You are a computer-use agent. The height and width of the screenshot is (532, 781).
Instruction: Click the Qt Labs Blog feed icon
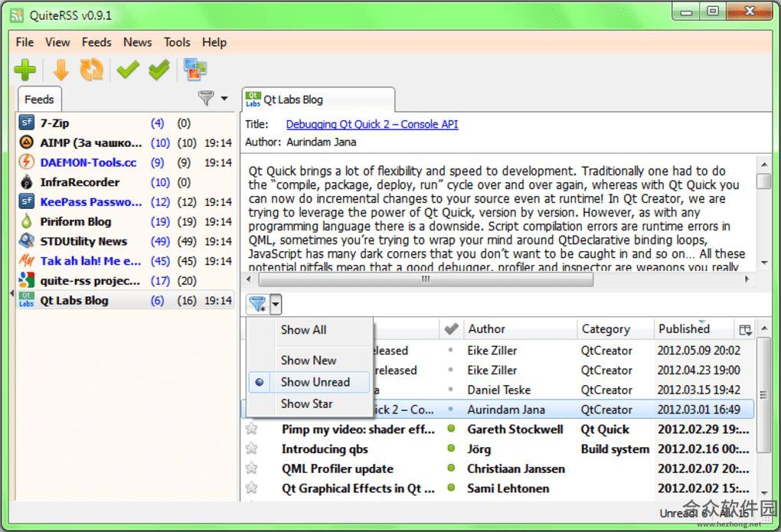click(26, 300)
